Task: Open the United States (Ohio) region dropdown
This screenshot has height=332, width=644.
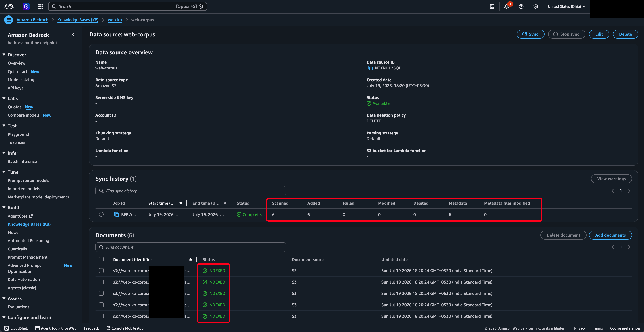Action: click(x=566, y=6)
